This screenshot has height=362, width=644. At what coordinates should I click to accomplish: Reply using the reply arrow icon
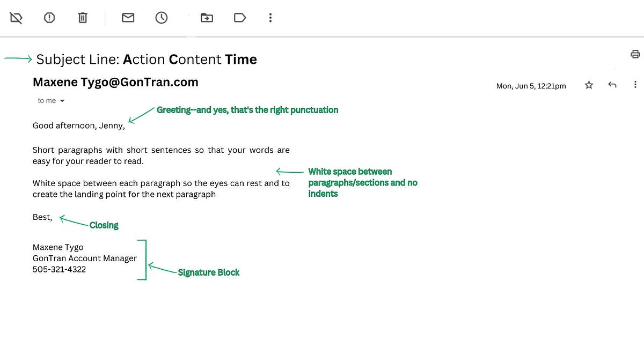pyautogui.click(x=612, y=84)
